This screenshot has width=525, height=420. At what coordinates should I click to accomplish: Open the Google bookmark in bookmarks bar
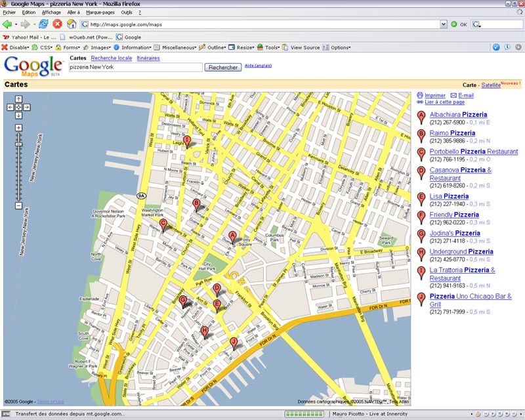tap(129, 37)
